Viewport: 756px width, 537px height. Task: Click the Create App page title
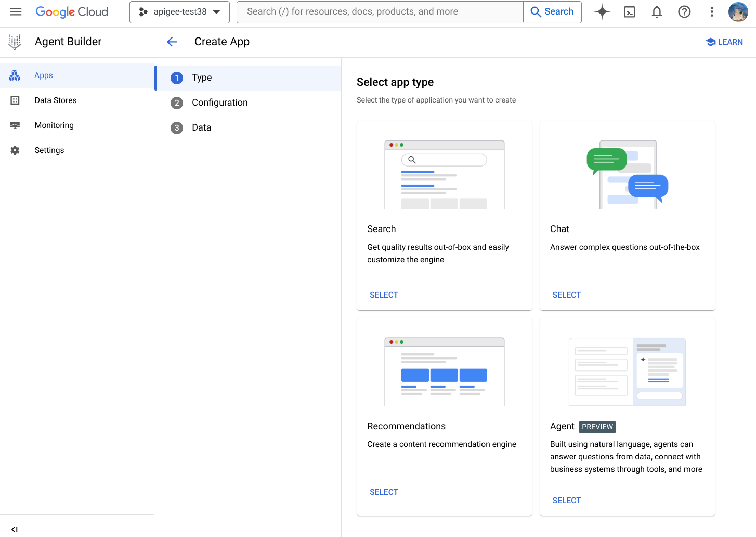pyautogui.click(x=222, y=42)
